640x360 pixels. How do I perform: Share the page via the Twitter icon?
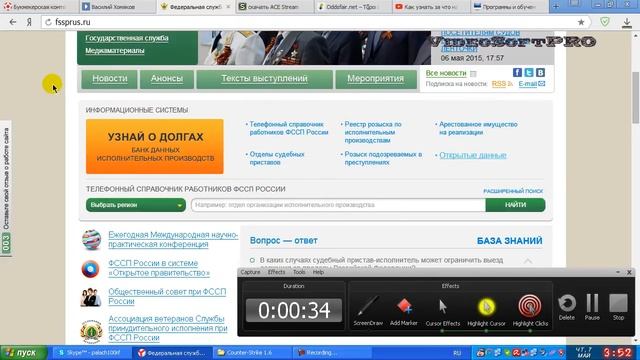click(x=529, y=73)
